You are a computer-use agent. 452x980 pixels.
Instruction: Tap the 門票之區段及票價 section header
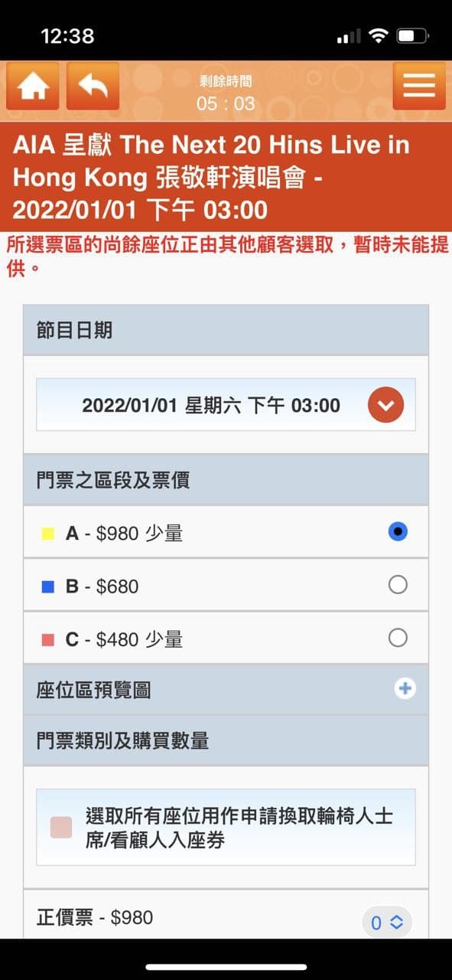[x=226, y=480]
